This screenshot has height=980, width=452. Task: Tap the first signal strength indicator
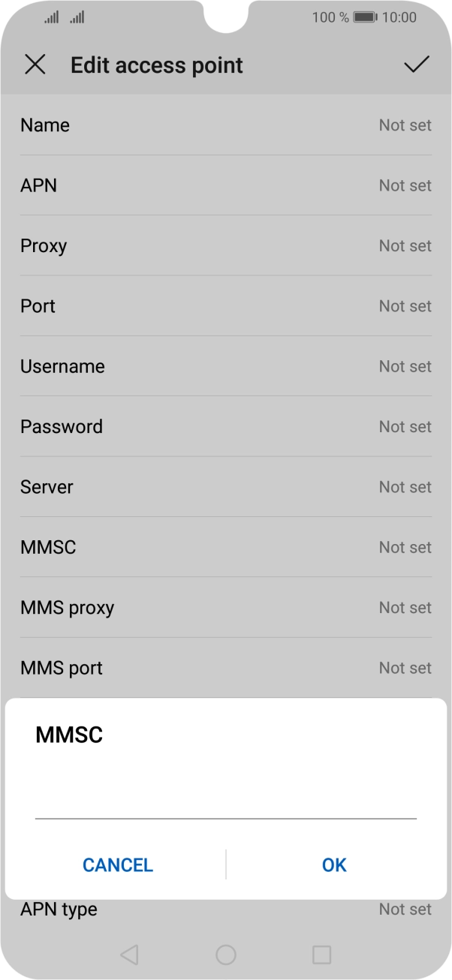point(50,17)
